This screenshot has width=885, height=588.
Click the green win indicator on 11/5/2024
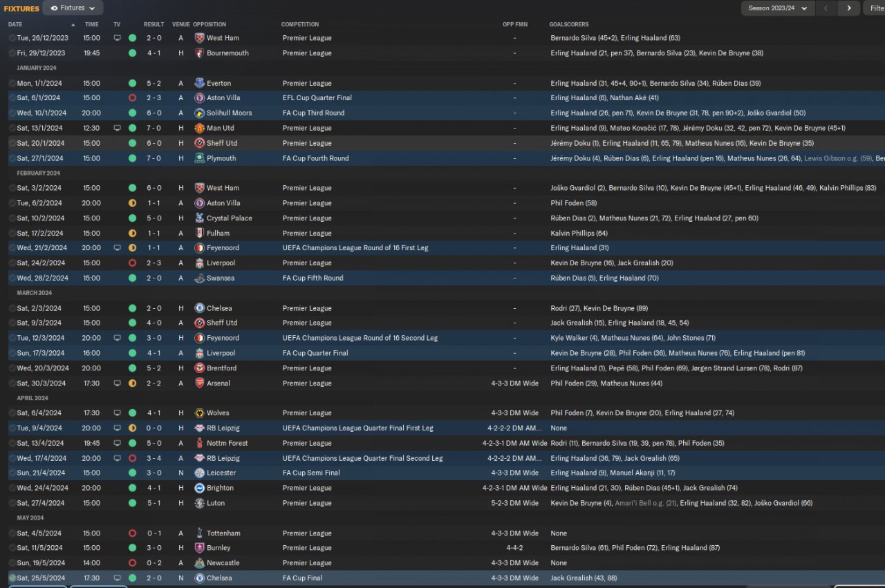pyautogui.click(x=132, y=548)
